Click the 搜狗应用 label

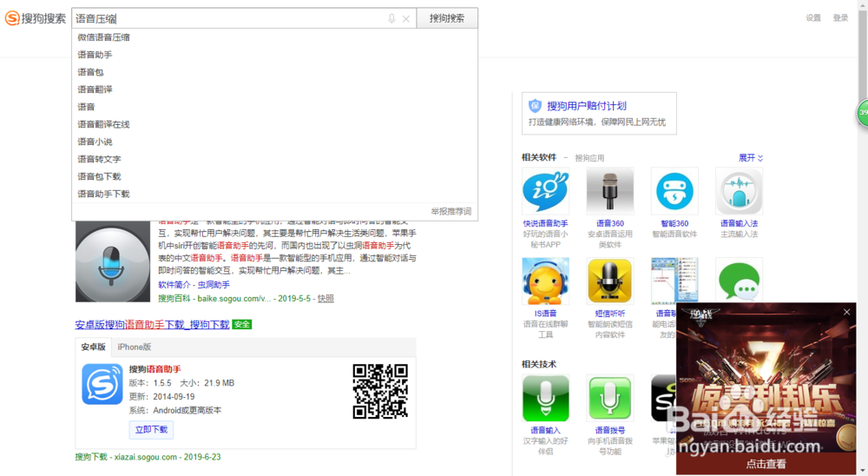589,158
